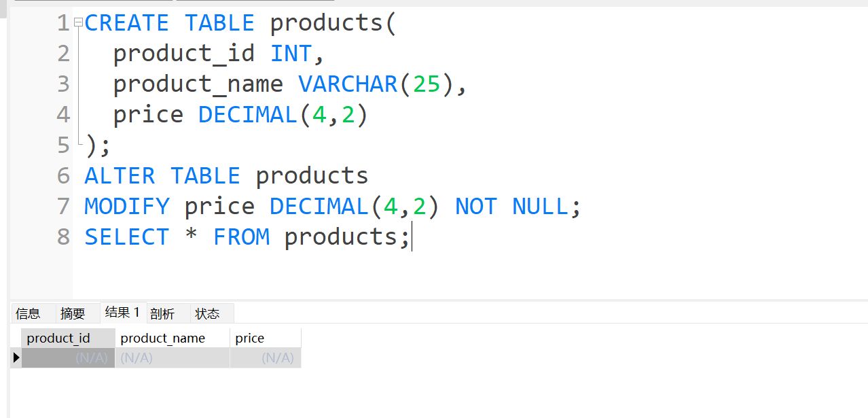This screenshot has width=868, height=418.
Task: Click the row indicator arrow in results
Action: point(16,358)
